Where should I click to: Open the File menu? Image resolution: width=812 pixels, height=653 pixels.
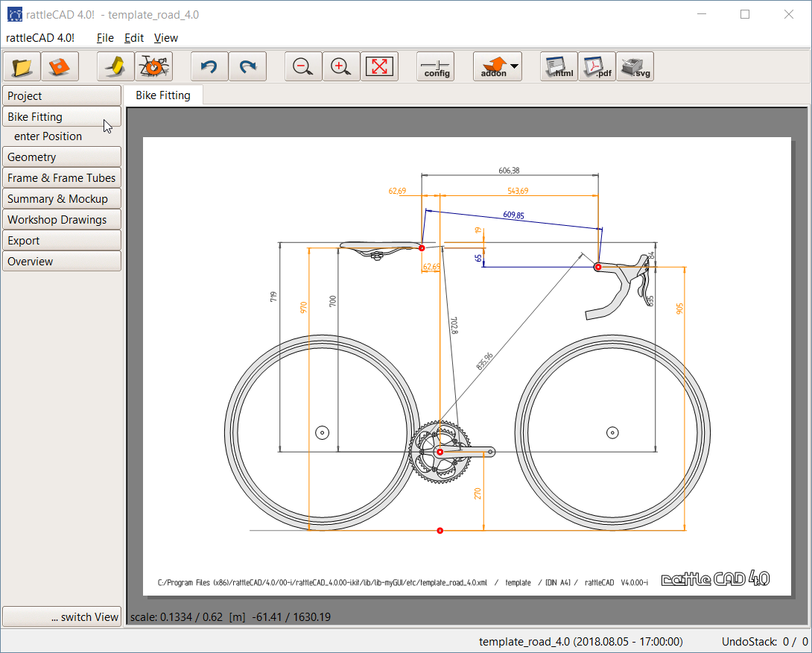coord(105,38)
